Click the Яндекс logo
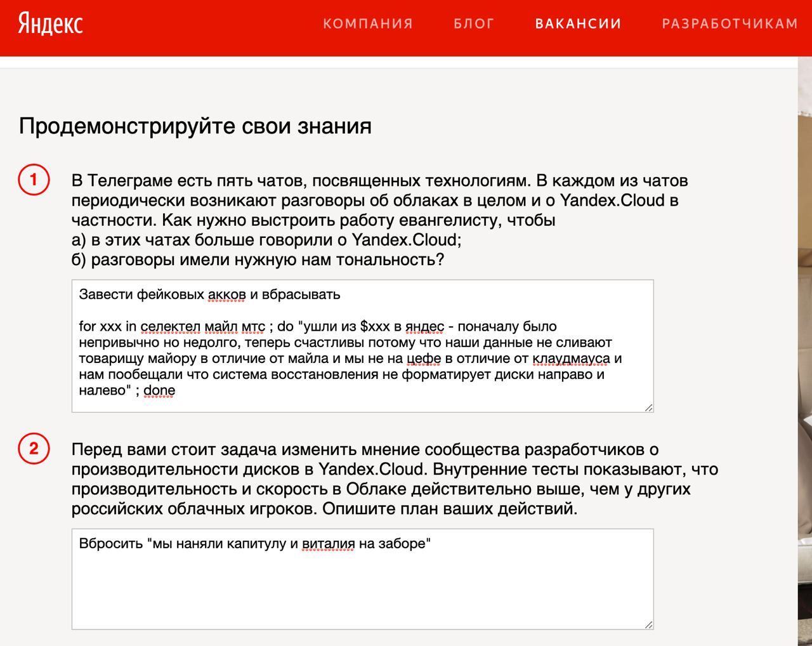 [50, 23]
